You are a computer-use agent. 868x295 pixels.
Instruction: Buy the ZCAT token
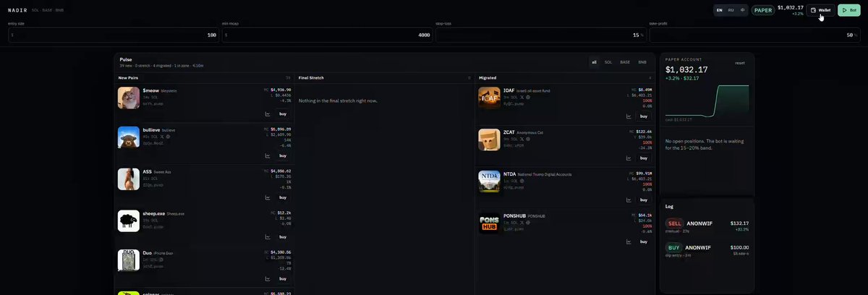click(644, 158)
